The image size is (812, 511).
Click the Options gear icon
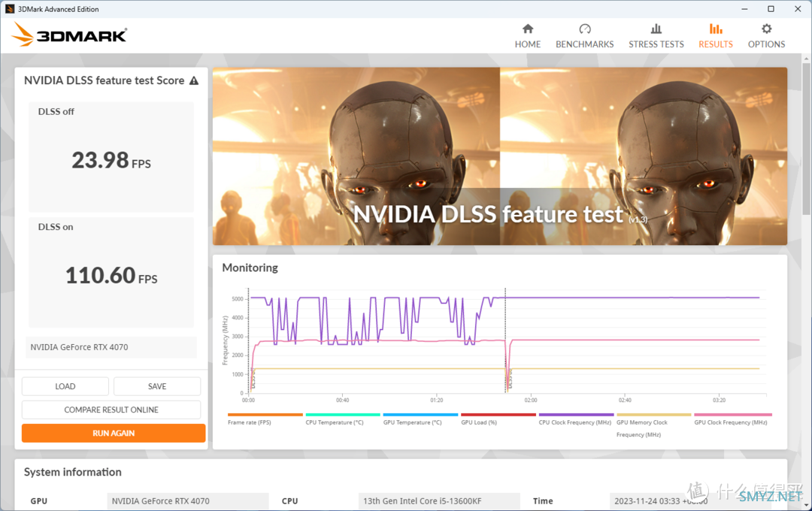click(766, 29)
